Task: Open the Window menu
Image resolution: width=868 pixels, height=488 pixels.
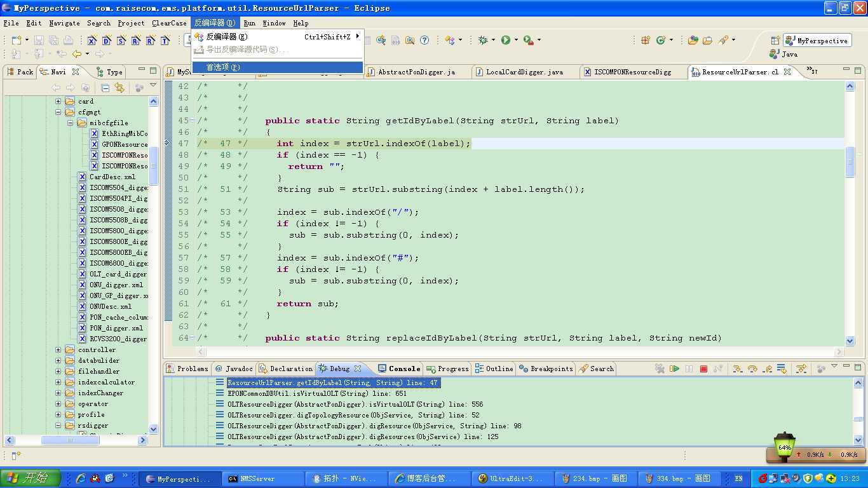Action: click(x=274, y=23)
